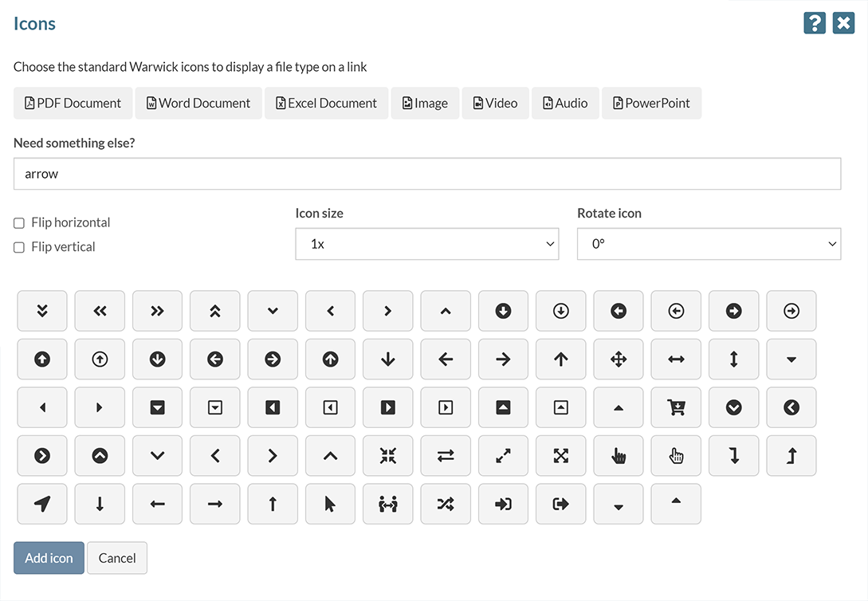The height and width of the screenshot is (601, 868).
Task: Pick the shuffle arrows icon
Action: pos(446,504)
